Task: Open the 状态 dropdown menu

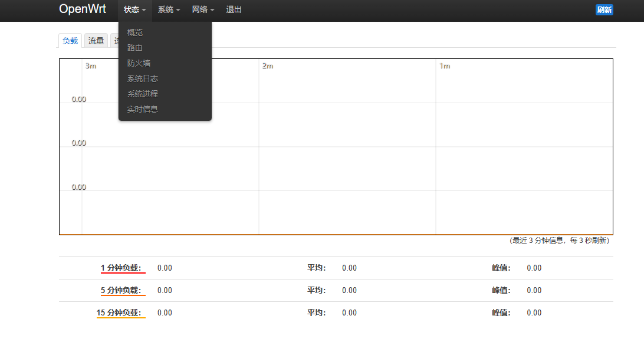Action: [134, 9]
